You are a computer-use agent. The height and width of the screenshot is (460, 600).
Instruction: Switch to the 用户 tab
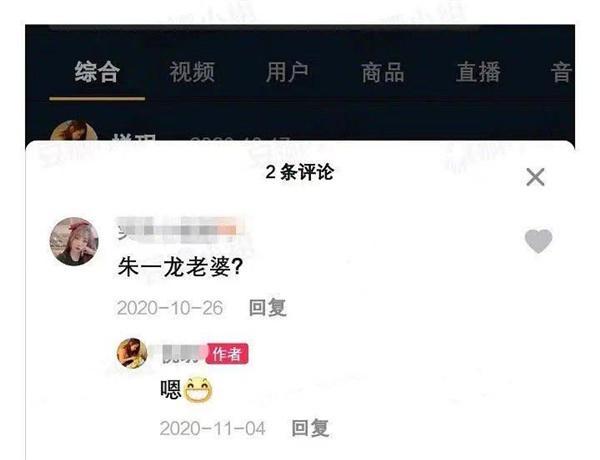pos(287,72)
